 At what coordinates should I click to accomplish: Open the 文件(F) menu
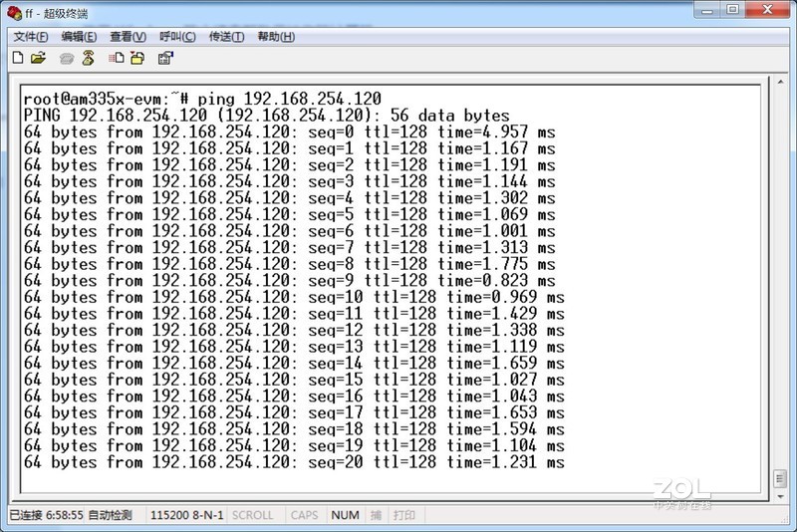[31, 37]
